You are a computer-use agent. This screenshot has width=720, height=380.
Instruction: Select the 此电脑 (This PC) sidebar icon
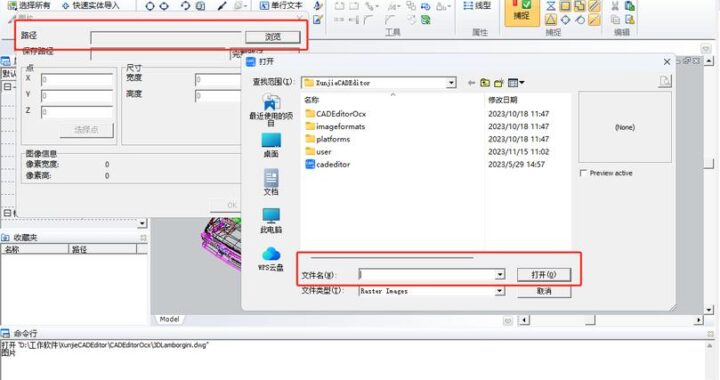pos(271,220)
